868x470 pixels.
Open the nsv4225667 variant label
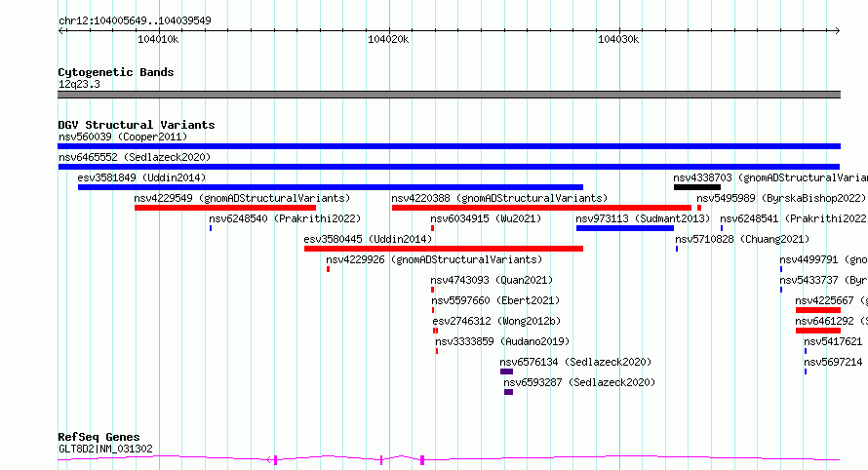click(832, 300)
